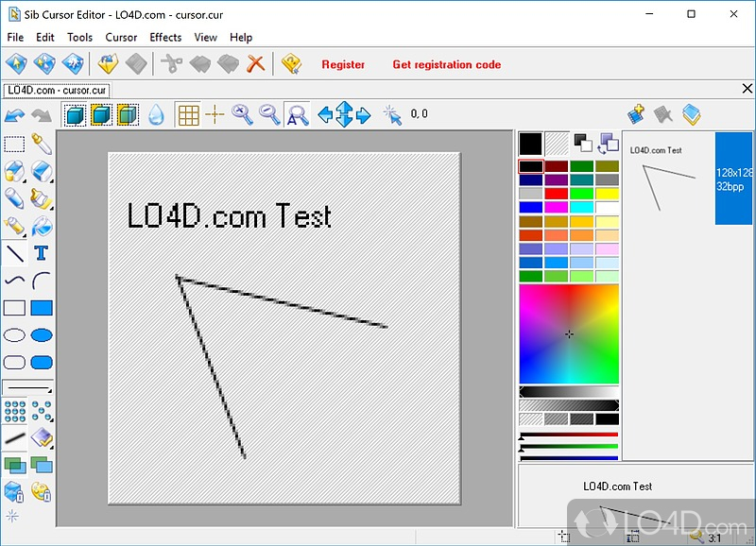The image size is (756, 546).
Task: Select the color picker eyedropper tool
Action: point(42,145)
